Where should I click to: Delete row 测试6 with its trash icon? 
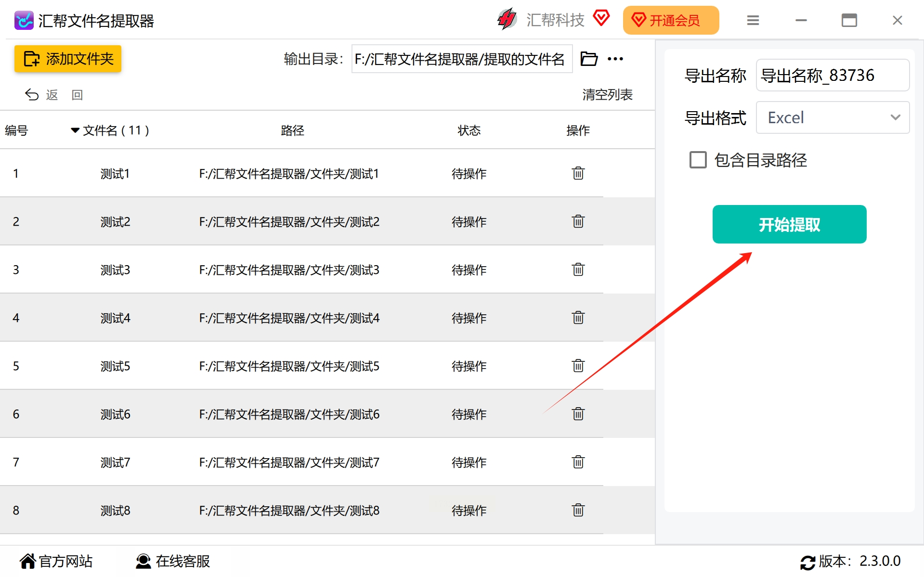(578, 414)
